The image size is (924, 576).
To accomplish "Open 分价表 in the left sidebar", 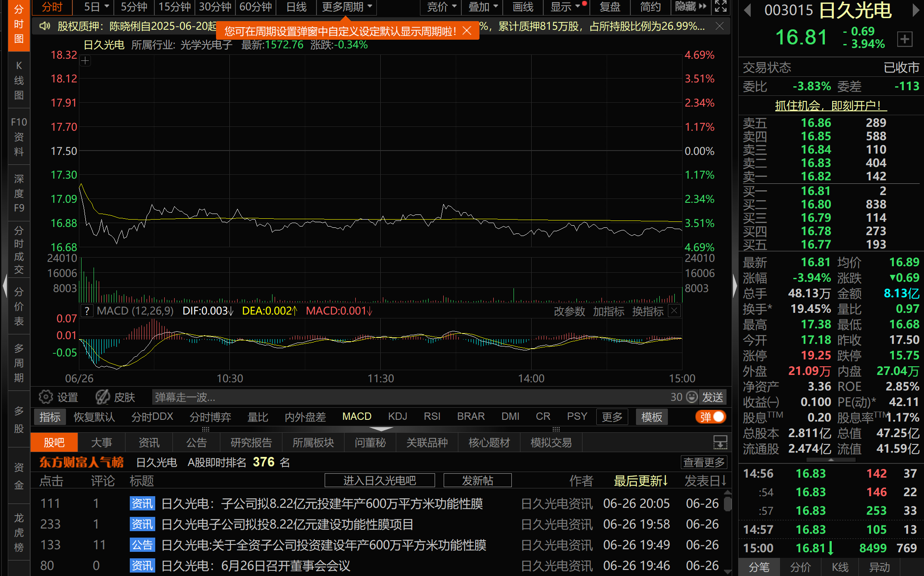I will tap(19, 306).
